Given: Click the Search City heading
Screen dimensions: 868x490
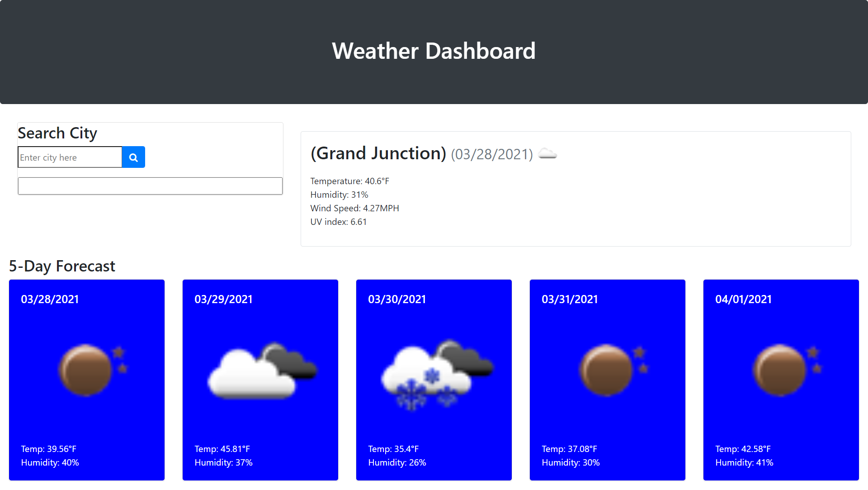Looking at the screenshot, I should 57,133.
